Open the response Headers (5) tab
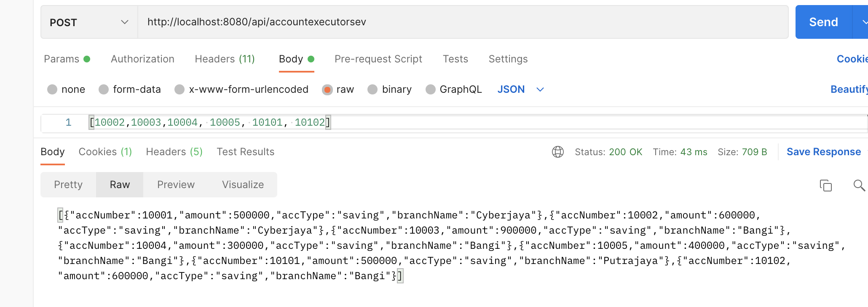The image size is (868, 307). pos(174,152)
